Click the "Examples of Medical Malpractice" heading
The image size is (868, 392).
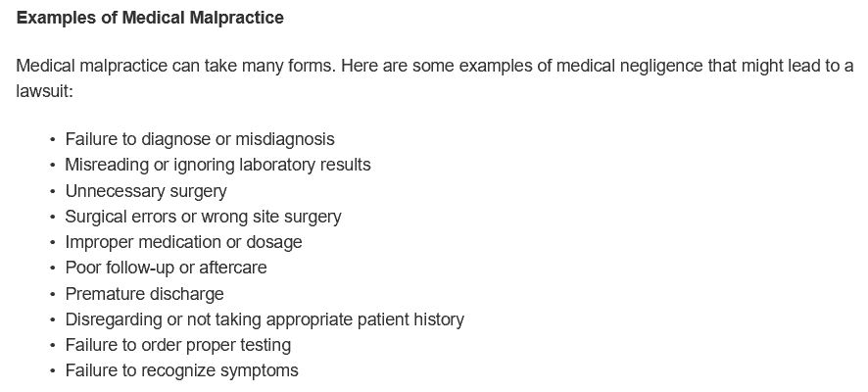(x=149, y=19)
